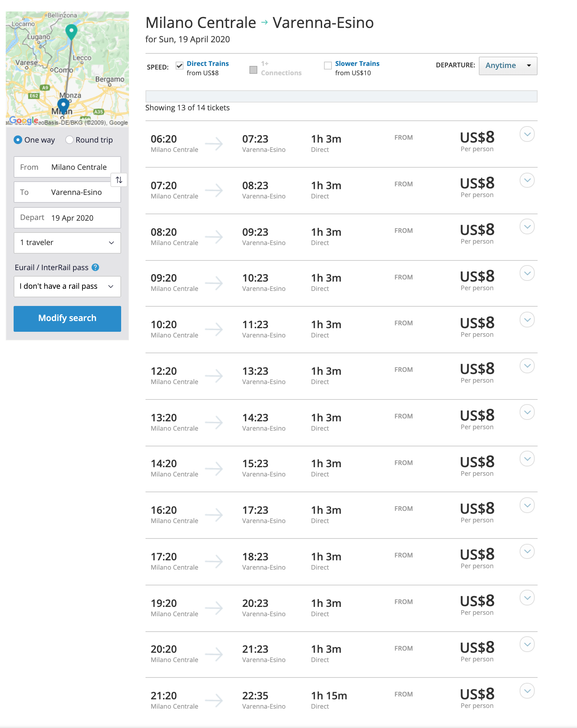Click the From station input field
577x728 pixels.
click(67, 167)
